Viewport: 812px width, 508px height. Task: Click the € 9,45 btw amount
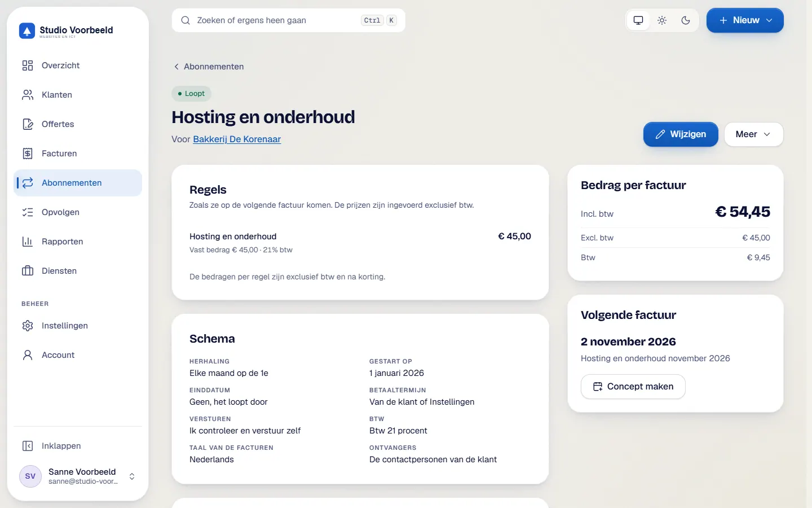(758, 257)
